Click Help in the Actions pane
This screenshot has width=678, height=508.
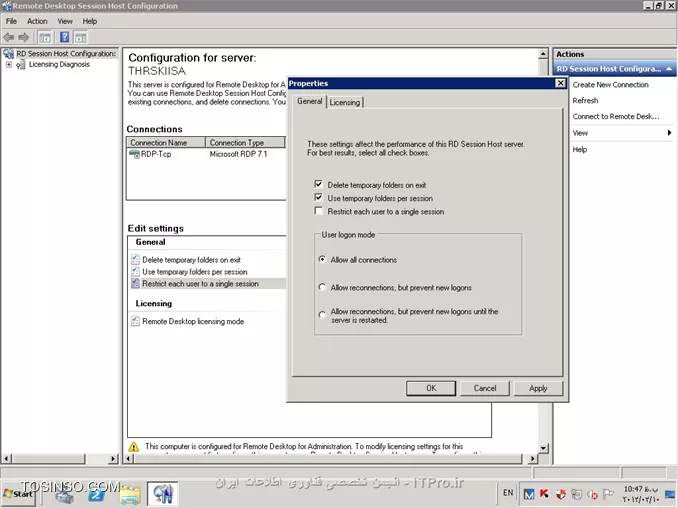pyautogui.click(x=580, y=150)
